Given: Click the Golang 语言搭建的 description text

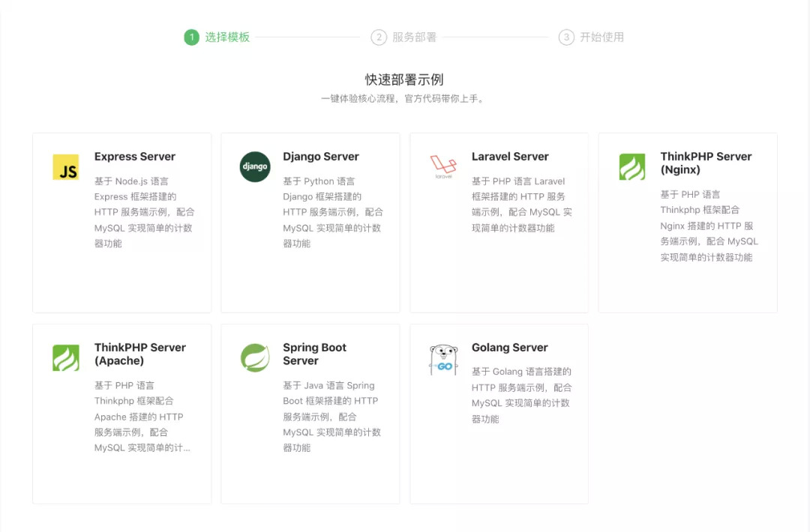Looking at the screenshot, I should pos(522,396).
